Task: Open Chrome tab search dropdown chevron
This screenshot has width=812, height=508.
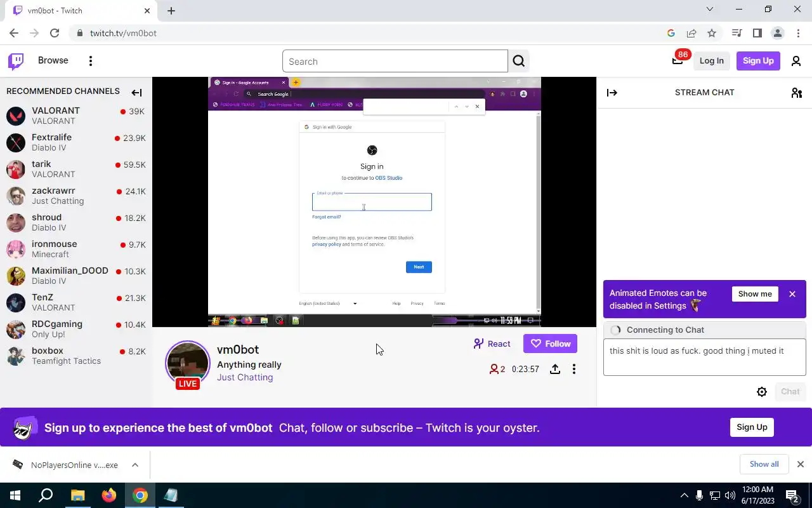Action: point(710,10)
